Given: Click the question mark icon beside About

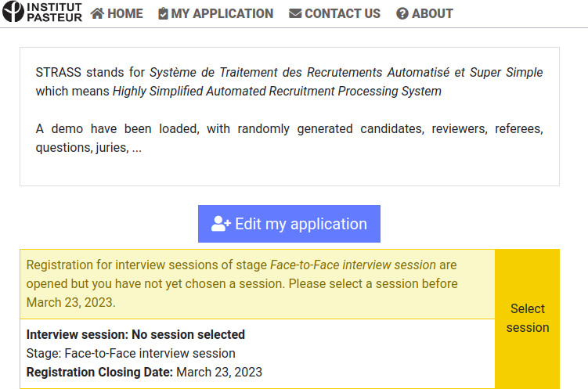Looking at the screenshot, I should point(402,13).
